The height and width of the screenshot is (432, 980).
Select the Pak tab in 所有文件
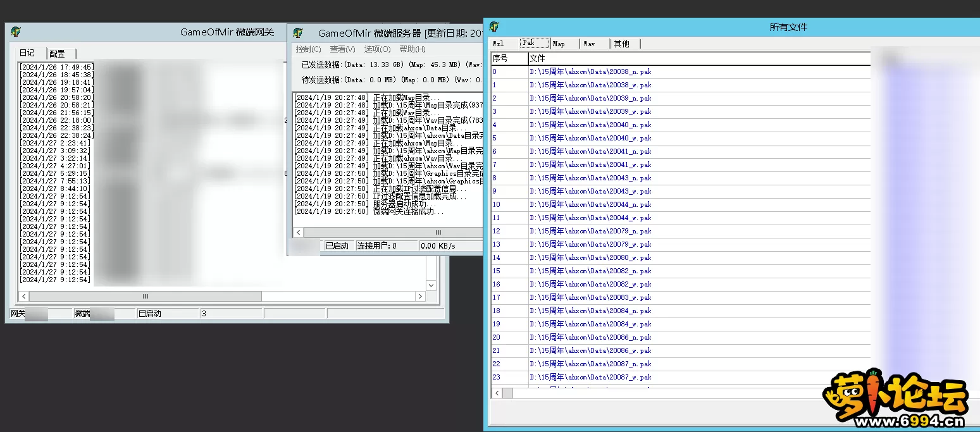[535, 43]
